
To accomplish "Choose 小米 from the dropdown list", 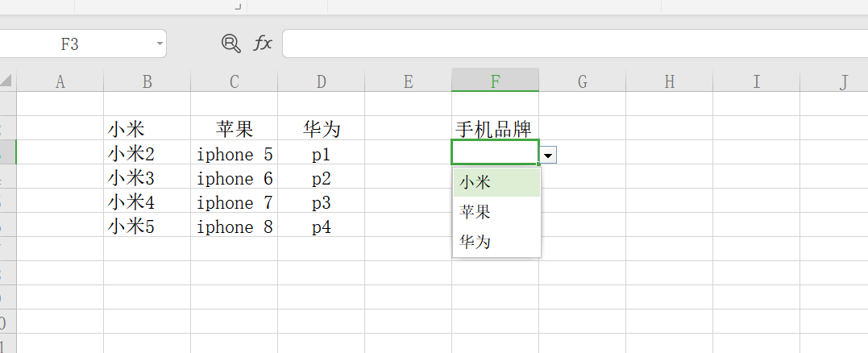I will point(496,182).
